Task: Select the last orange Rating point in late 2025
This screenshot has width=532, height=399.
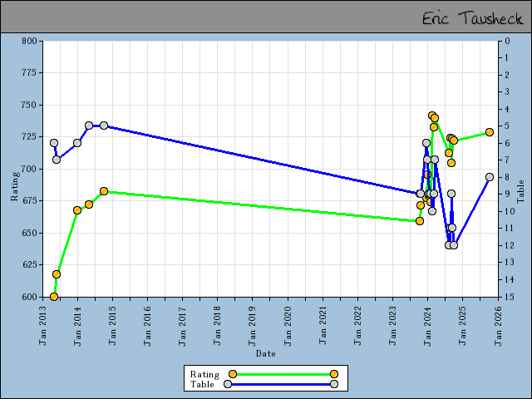Action: [x=490, y=132]
